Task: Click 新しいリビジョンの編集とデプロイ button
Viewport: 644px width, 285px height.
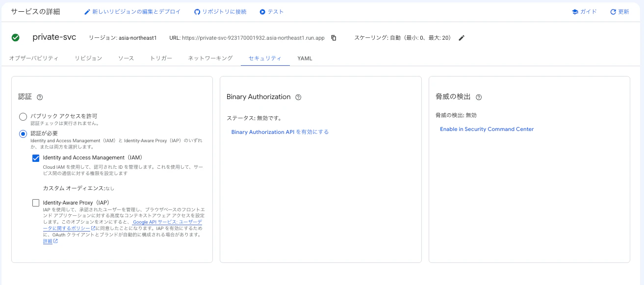Action: tap(132, 12)
